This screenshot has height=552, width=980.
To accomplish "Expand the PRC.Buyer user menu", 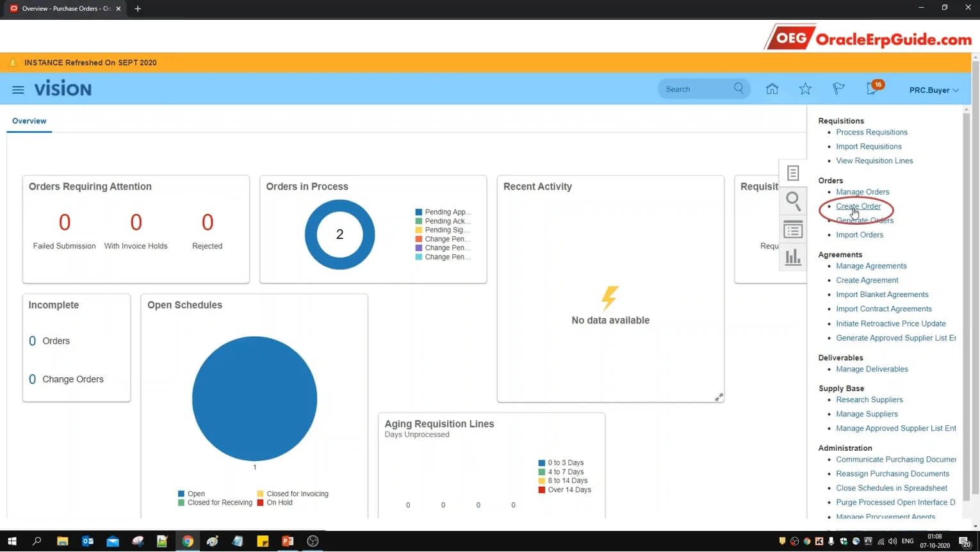I will click(x=934, y=90).
